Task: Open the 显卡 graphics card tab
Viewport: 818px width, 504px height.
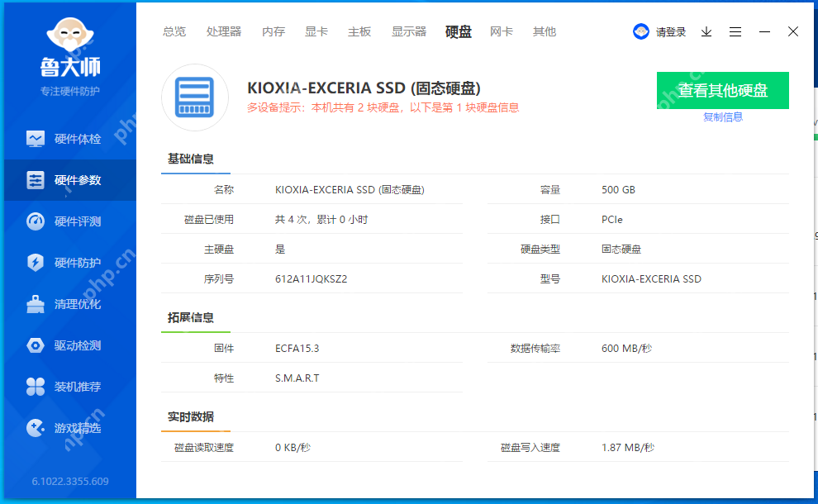Action: pos(316,31)
